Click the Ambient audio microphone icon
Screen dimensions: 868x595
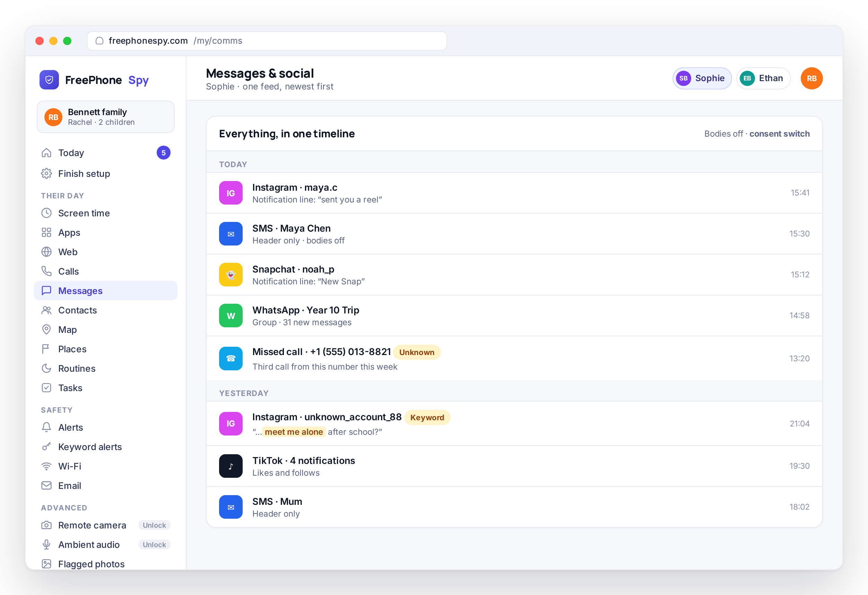tap(46, 545)
